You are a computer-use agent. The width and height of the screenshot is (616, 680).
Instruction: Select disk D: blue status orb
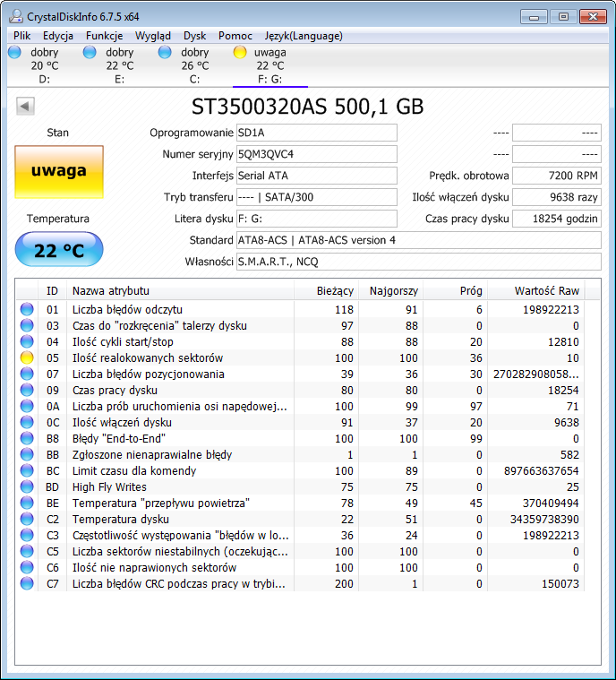click(14, 53)
